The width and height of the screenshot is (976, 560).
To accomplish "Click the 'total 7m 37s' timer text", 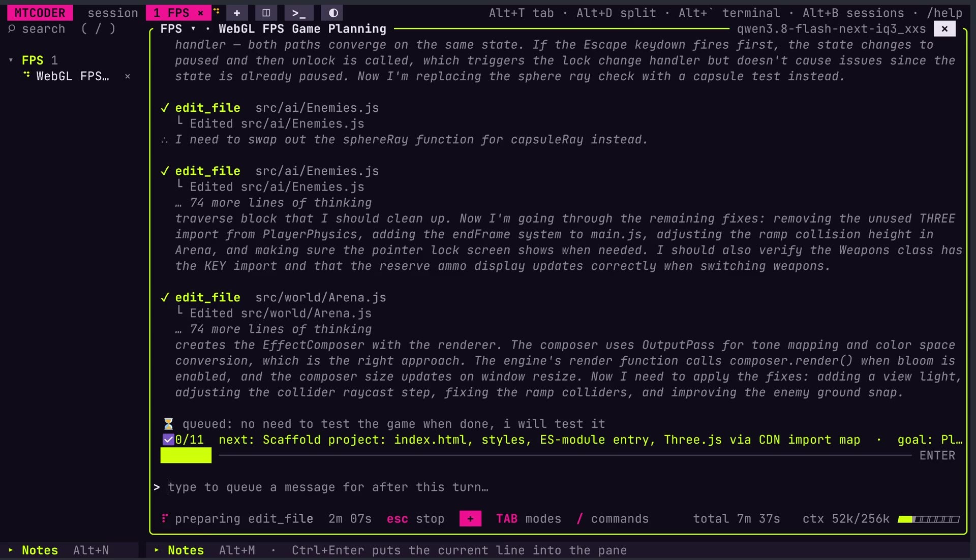I will click(x=737, y=518).
